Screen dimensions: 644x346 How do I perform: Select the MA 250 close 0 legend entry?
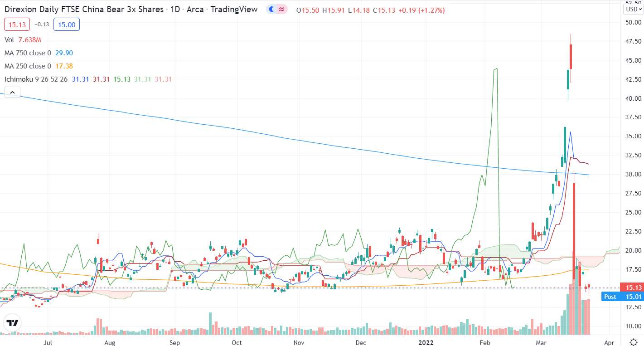pyautogui.click(x=28, y=66)
